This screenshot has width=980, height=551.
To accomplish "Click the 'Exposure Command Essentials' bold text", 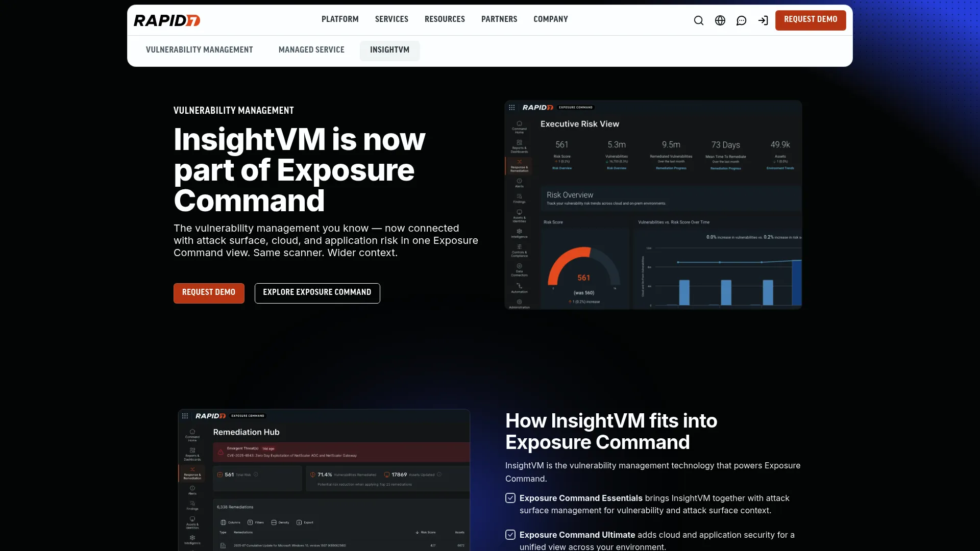I will [x=581, y=498].
